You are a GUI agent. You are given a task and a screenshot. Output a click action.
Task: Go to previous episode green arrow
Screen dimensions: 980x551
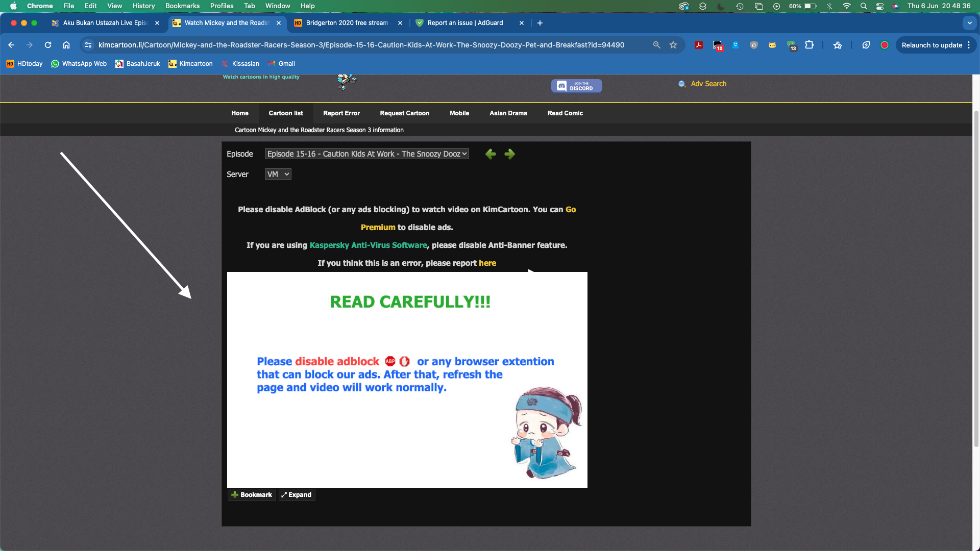click(491, 154)
